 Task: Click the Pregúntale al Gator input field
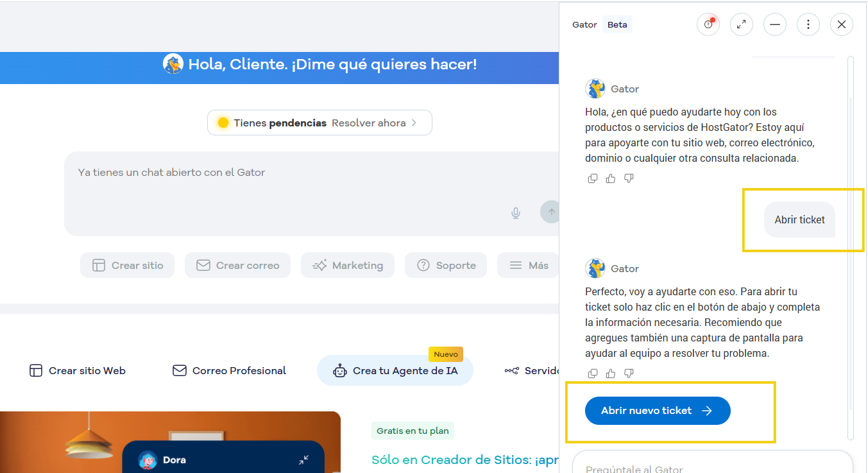coord(706,469)
